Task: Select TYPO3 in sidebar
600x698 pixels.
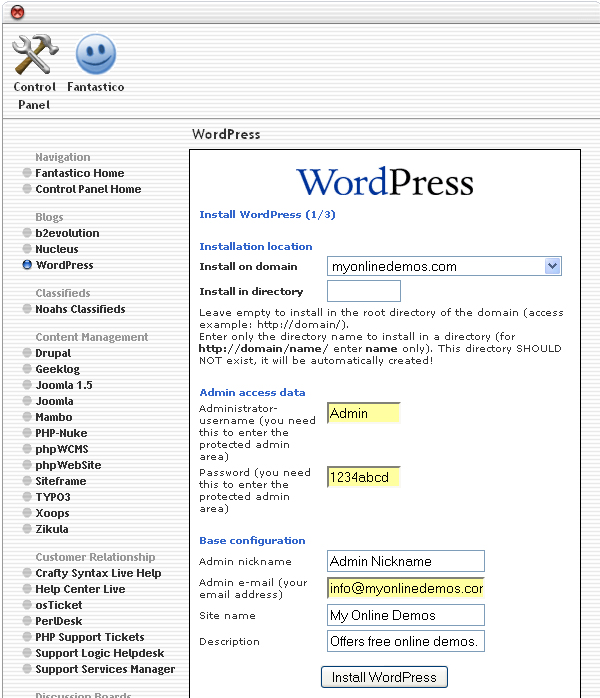Action: point(53,497)
